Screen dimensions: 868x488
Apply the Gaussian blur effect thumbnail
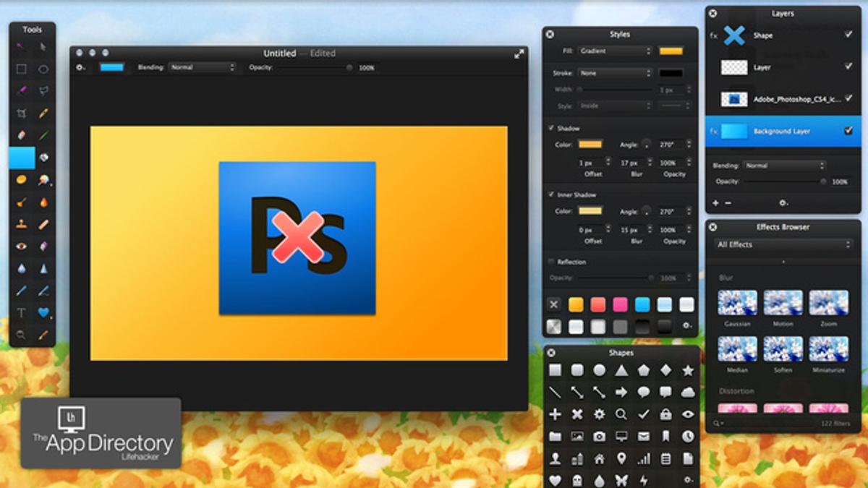(737, 303)
